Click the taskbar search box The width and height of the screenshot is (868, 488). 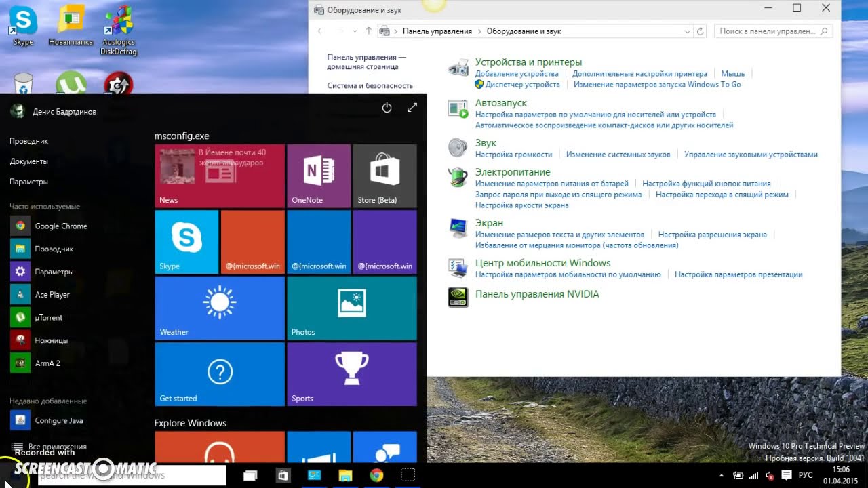click(132, 475)
